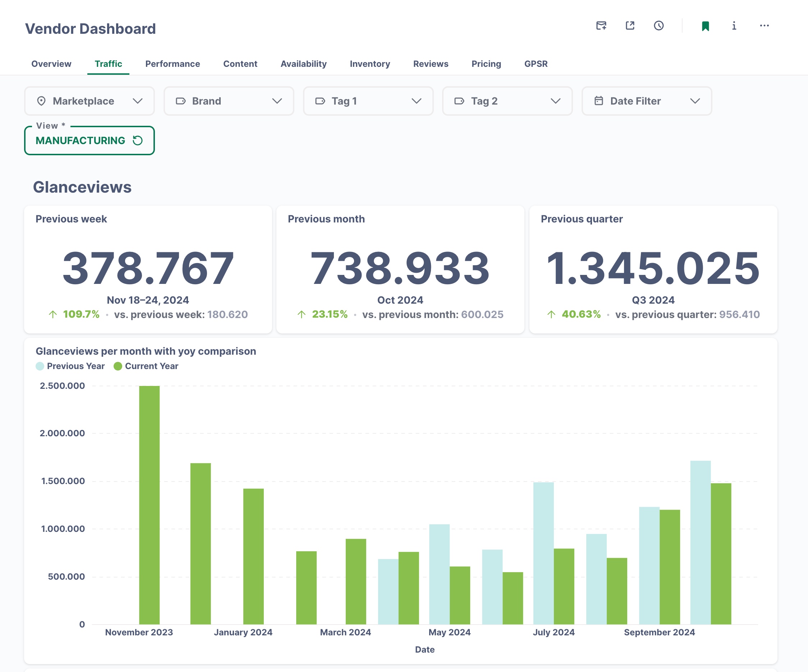Image resolution: width=808 pixels, height=672 pixels.
Task: Expand the Tag 2 dropdown chevron
Action: coord(556,101)
